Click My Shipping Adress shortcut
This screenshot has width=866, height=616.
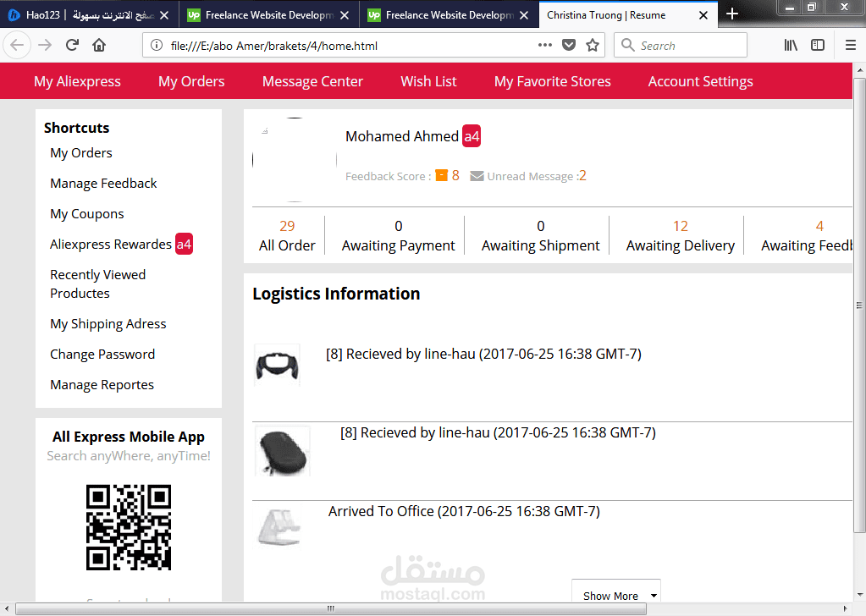pos(108,324)
